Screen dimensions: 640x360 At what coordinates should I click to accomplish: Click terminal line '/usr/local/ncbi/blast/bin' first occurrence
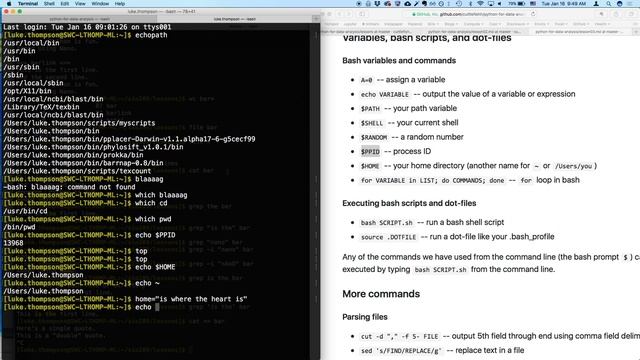click(x=53, y=99)
